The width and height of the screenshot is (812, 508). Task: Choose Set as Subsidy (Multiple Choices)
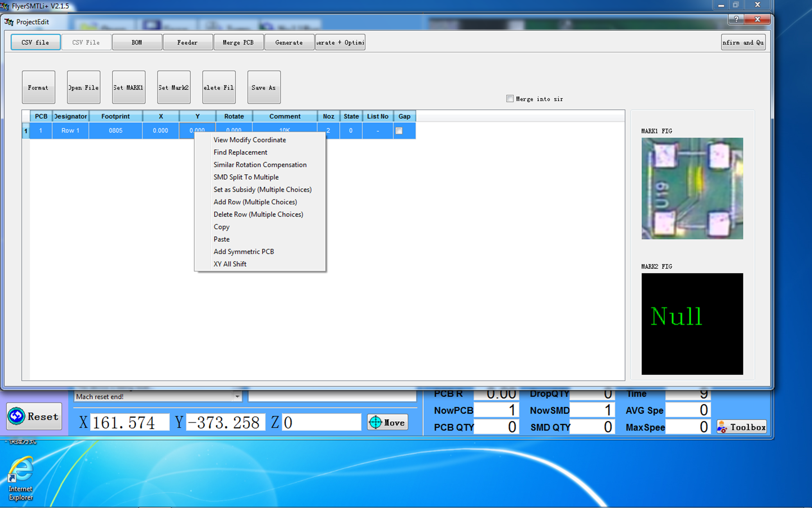tap(263, 190)
